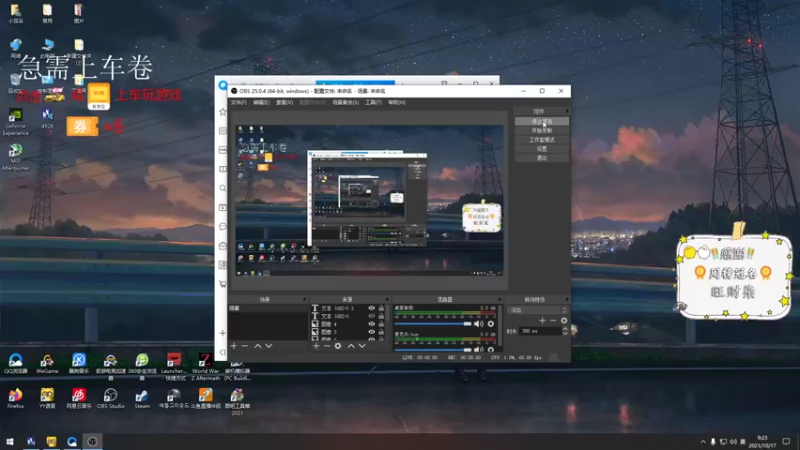Add a new scene with plus button

[x=234, y=346]
